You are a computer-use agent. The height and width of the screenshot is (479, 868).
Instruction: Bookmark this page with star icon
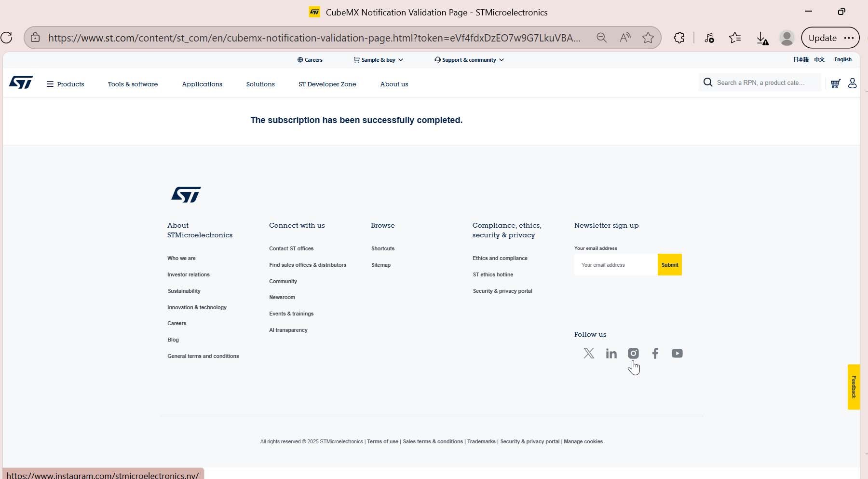(648, 38)
